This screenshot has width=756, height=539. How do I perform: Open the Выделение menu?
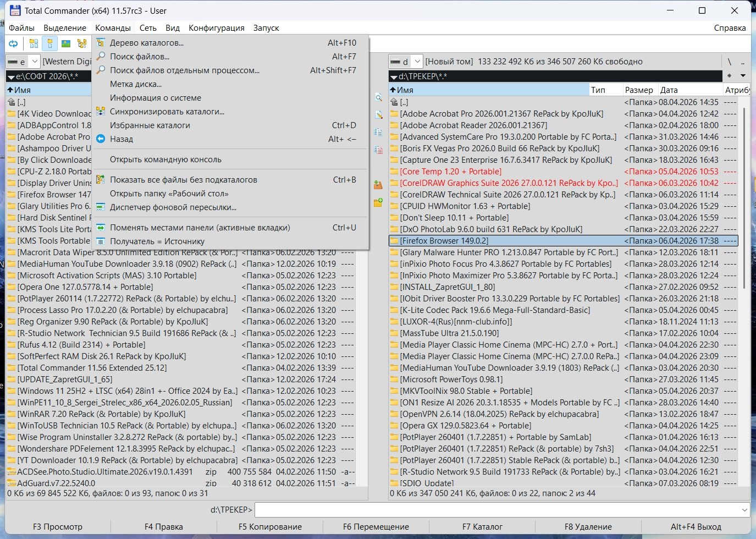tap(65, 28)
